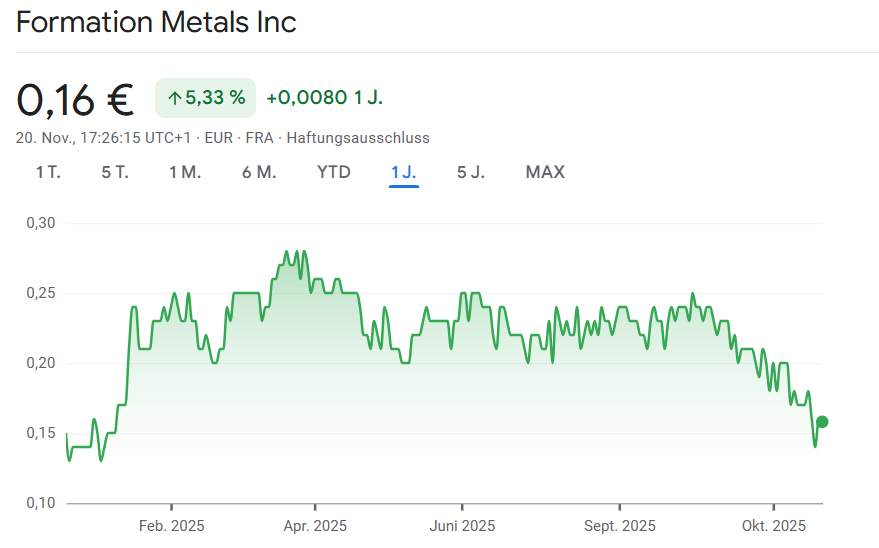879x548 pixels.
Task: Switch to the 5 J. range
Action: click(x=471, y=172)
